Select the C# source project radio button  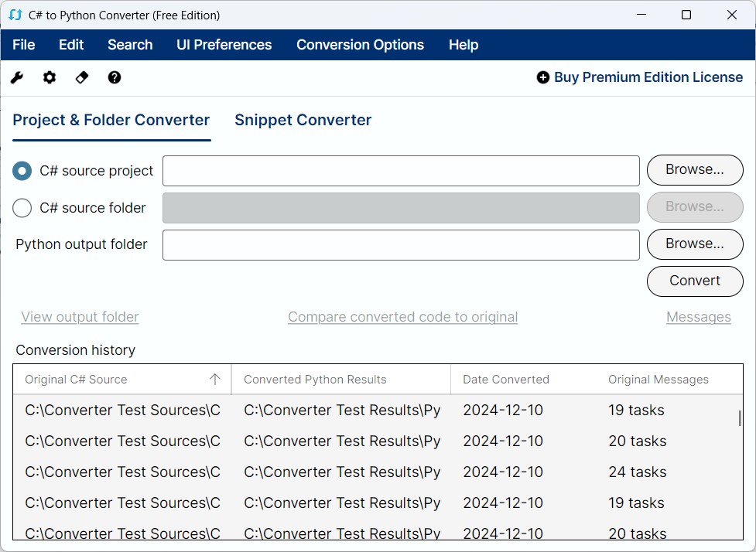22,171
